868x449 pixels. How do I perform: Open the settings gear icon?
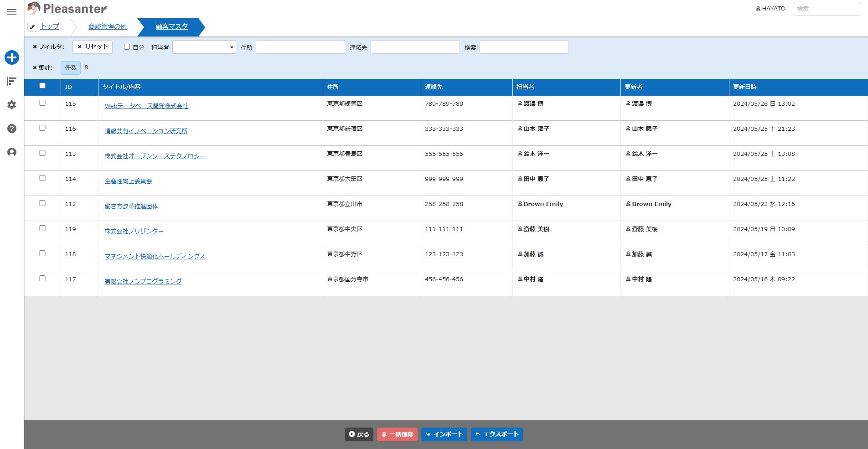coord(12,105)
